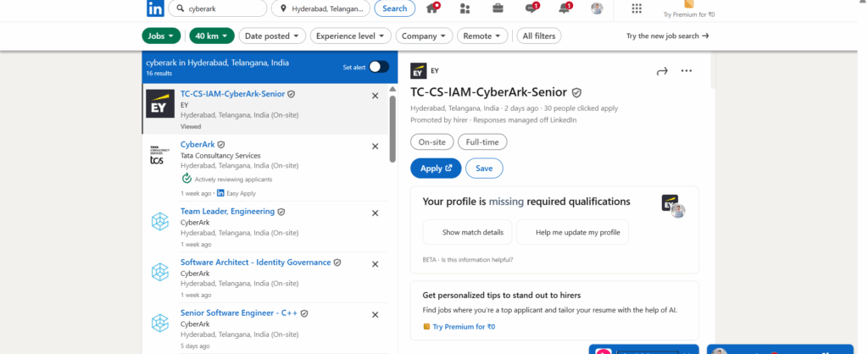Apply to the EY job
Image resolution: width=868 pixels, height=354 pixels.
436,169
